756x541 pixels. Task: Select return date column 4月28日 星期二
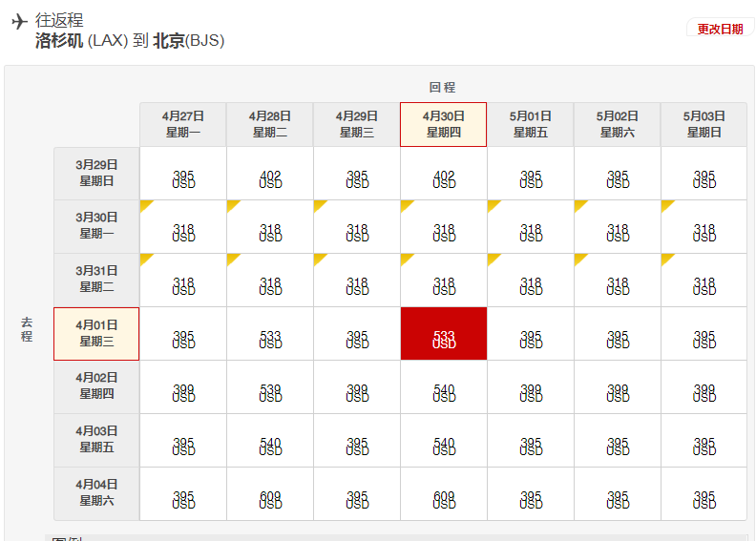pos(270,124)
